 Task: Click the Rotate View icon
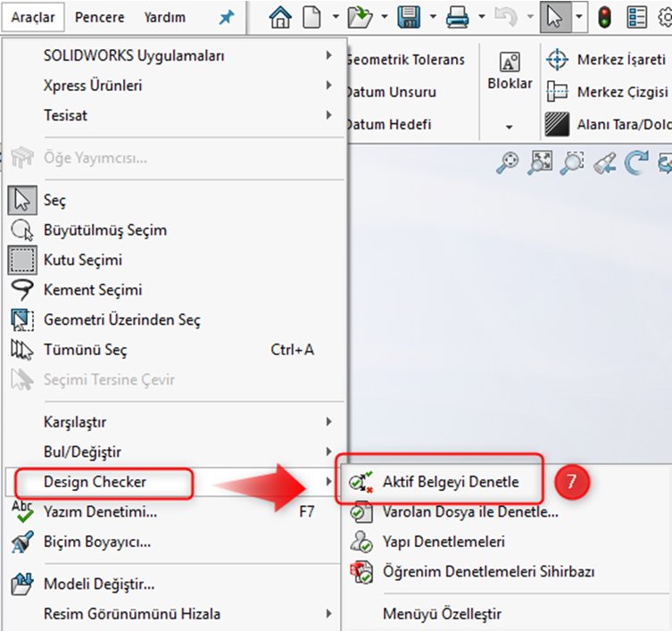pyautogui.click(x=636, y=162)
